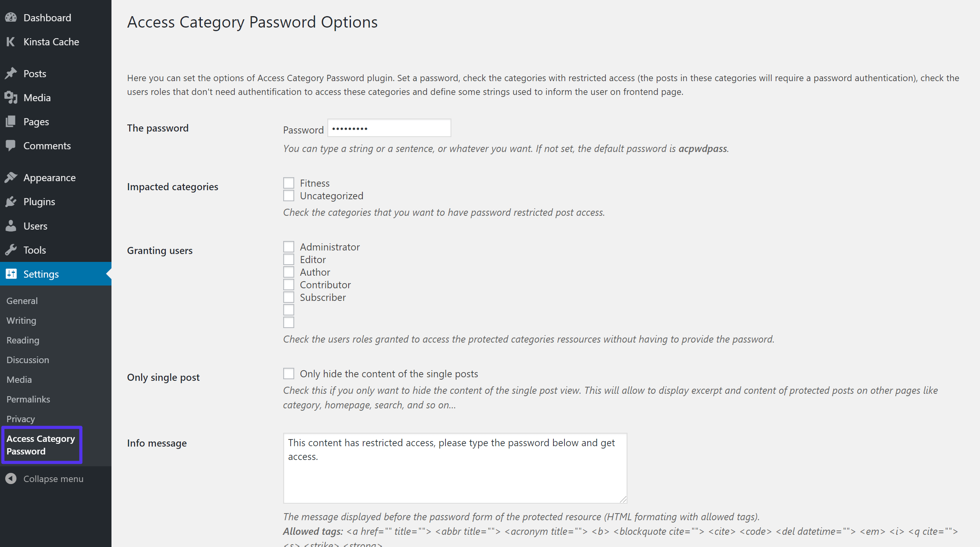Enable the Uncategorized impacted category checkbox

[288, 196]
